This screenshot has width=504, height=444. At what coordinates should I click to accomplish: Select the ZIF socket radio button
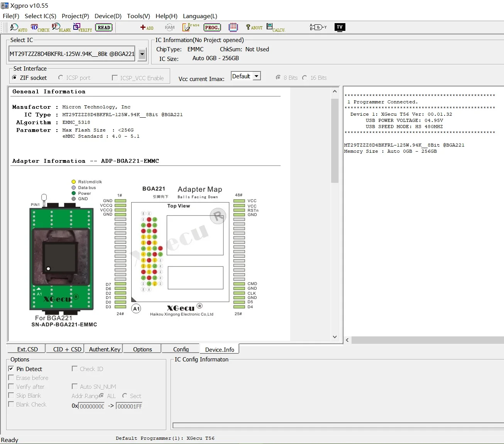15,78
